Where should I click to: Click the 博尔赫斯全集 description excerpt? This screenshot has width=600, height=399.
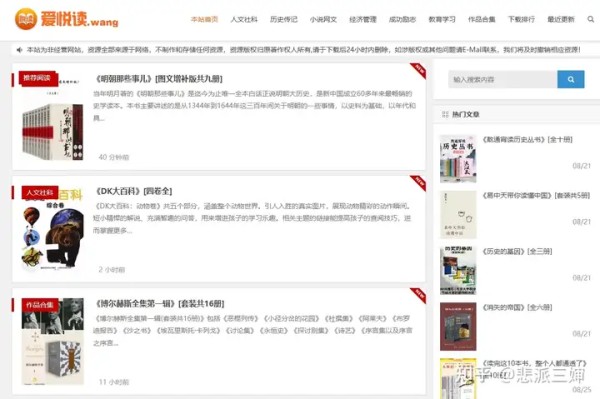click(x=253, y=331)
